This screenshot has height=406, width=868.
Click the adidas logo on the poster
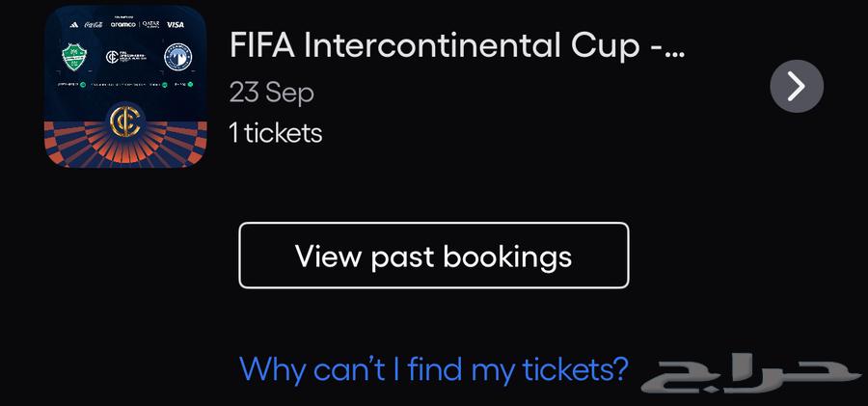coord(75,24)
